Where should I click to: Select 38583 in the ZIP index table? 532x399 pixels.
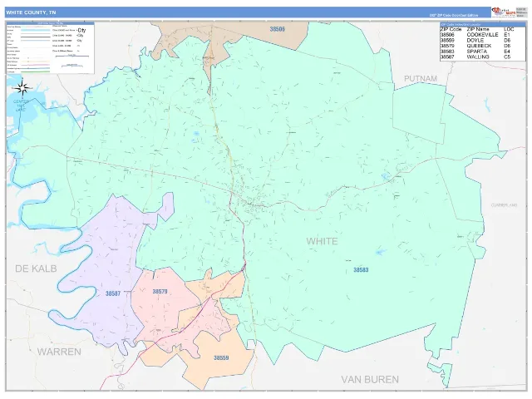pyautogui.click(x=447, y=52)
